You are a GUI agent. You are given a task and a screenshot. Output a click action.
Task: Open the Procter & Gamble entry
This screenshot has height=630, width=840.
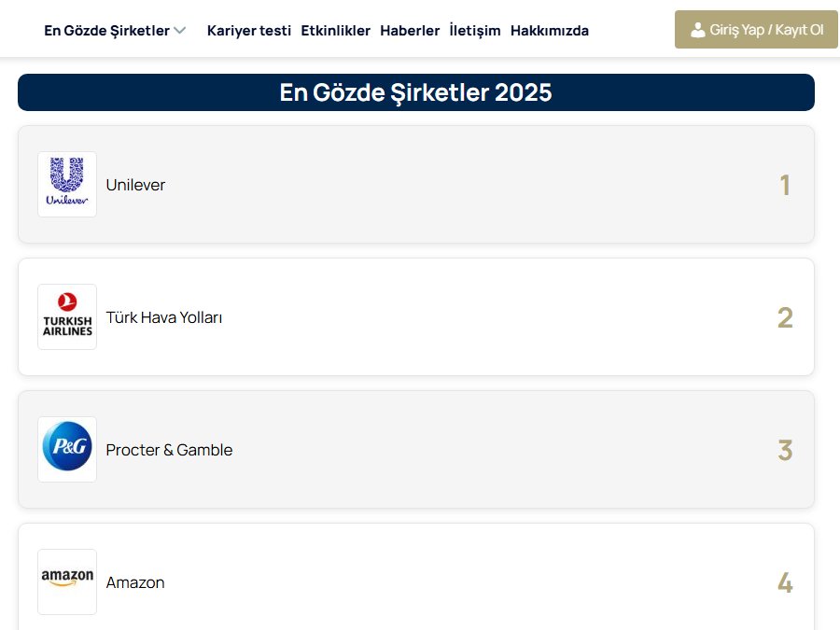pos(169,450)
